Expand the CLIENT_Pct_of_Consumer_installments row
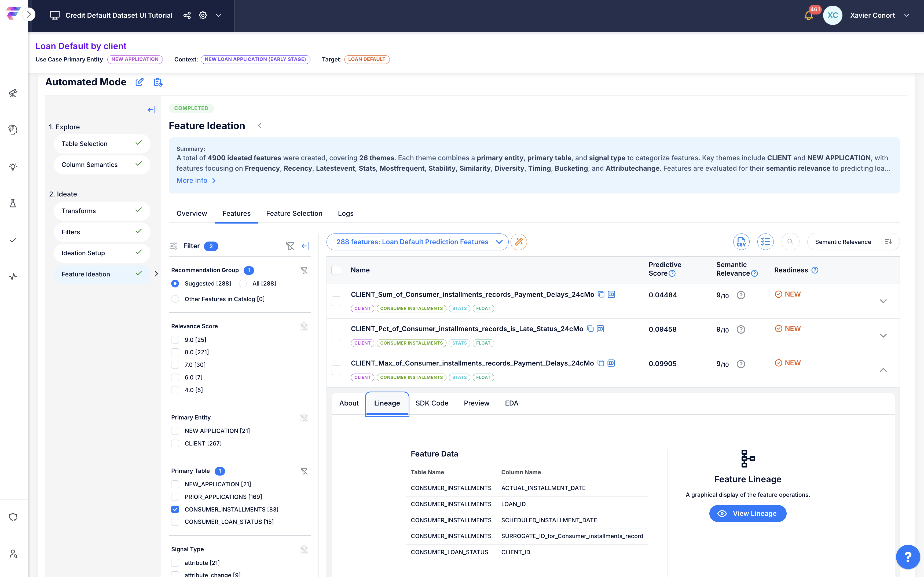Image resolution: width=924 pixels, height=577 pixels. pos(883,335)
